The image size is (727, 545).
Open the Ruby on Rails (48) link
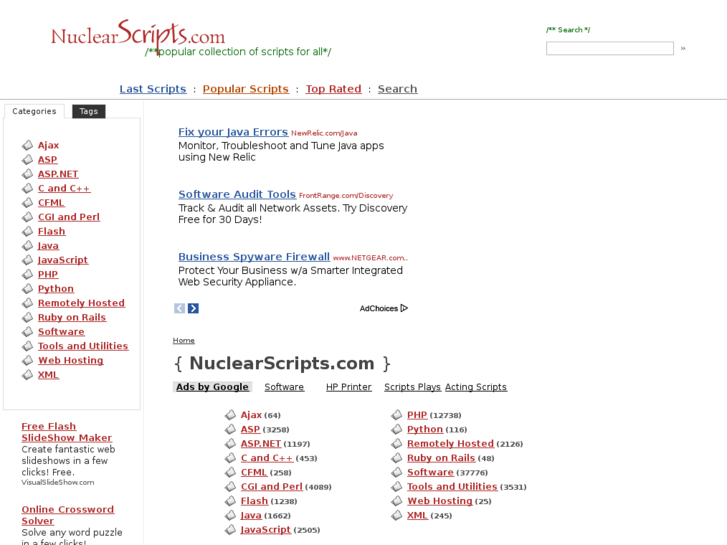coord(441,458)
